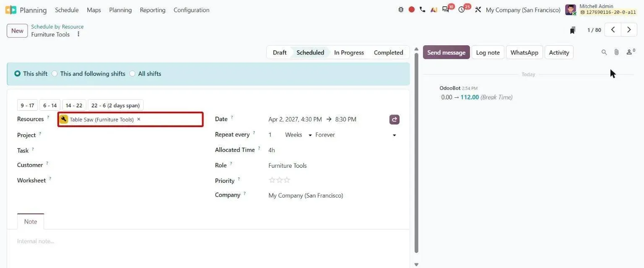Click the Internal note text area
Screen dimensions: 644x268
[x=208, y=241]
